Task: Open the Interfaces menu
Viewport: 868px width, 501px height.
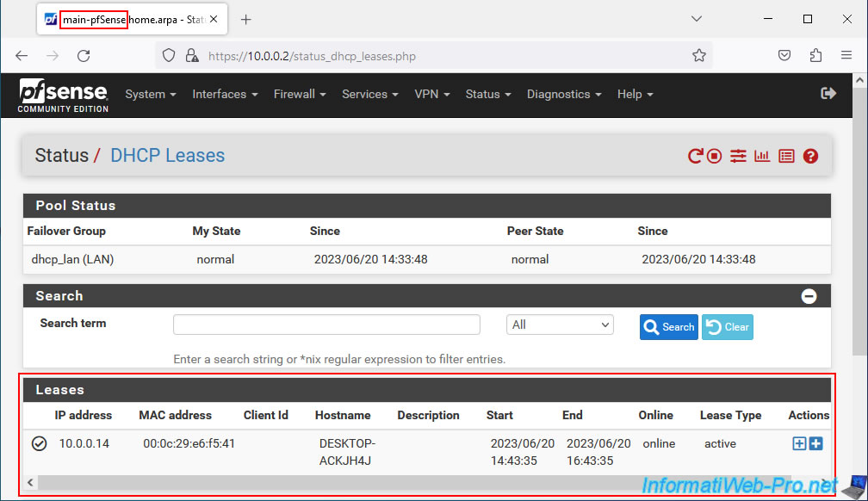Action: (225, 95)
